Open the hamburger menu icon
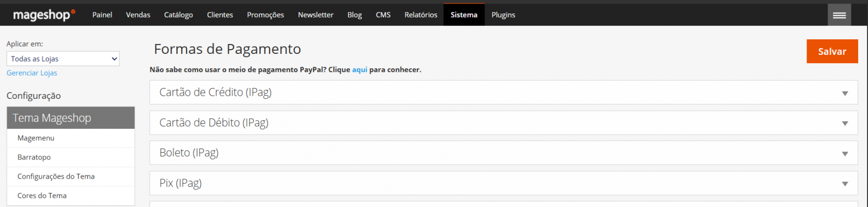 tap(839, 15)
